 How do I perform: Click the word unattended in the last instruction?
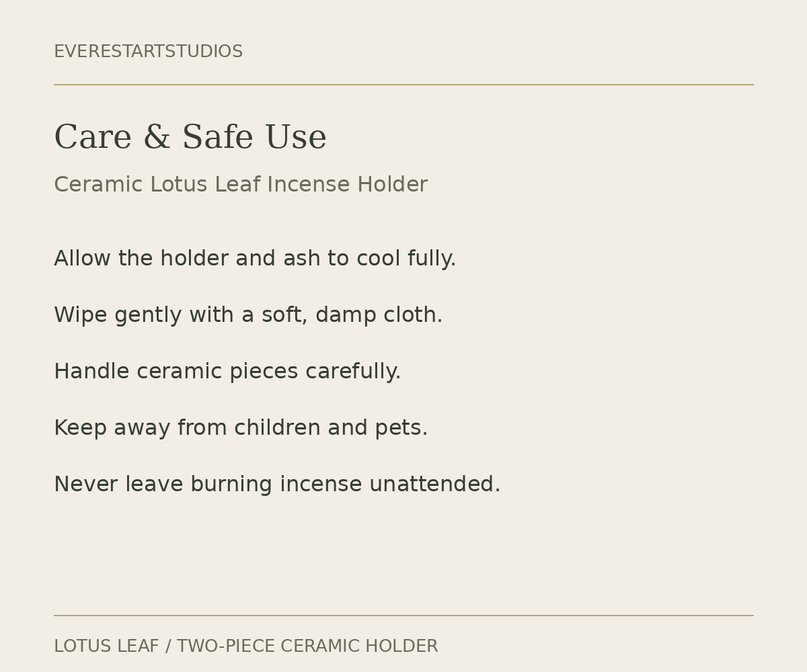[434, 485]
